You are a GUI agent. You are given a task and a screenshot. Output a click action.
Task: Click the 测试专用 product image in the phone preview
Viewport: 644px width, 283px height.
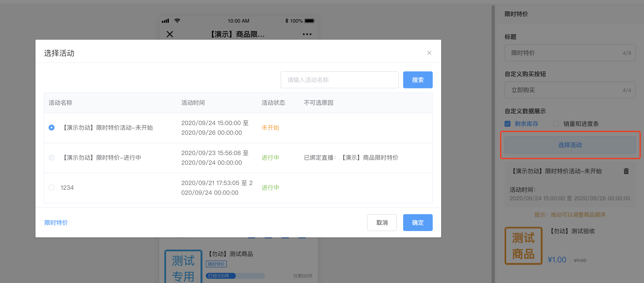[x=183, y=267]
